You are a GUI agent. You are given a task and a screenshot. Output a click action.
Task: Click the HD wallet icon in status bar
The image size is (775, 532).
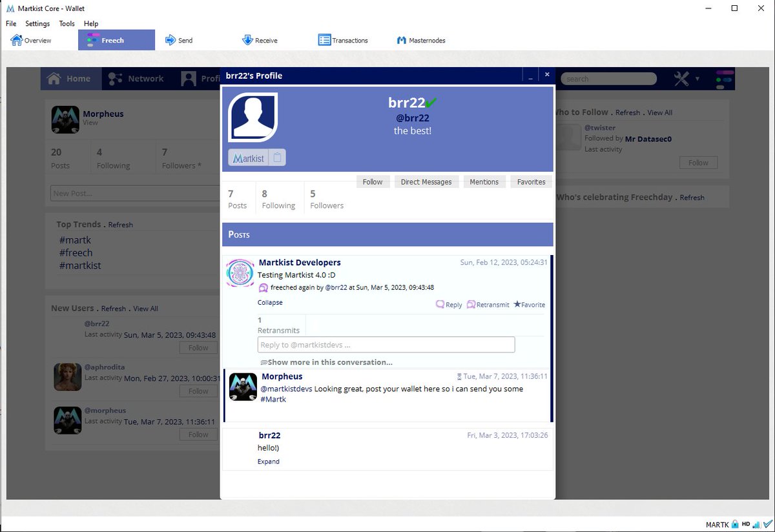[746, 524]
